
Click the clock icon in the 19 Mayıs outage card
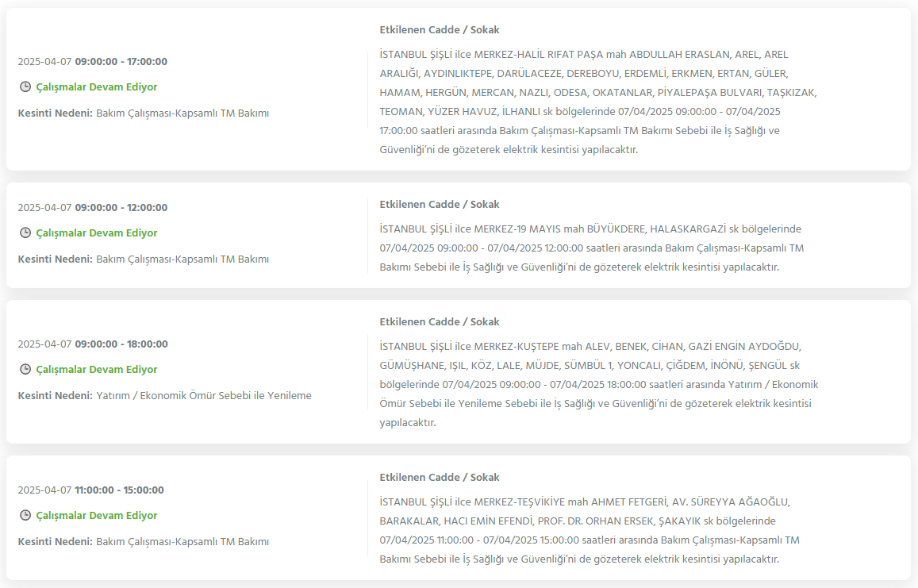click(25, 233)
